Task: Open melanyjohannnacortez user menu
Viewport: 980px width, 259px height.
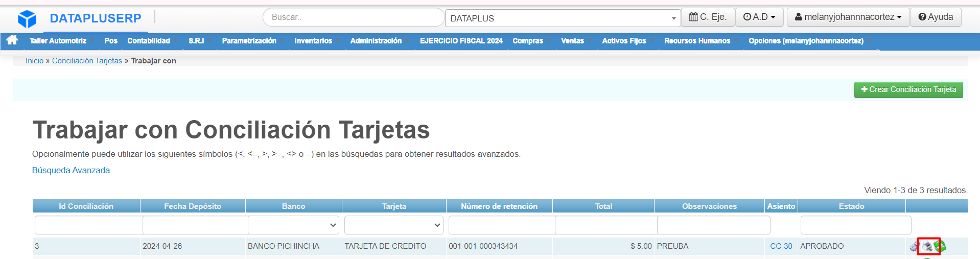Action: 848,17
